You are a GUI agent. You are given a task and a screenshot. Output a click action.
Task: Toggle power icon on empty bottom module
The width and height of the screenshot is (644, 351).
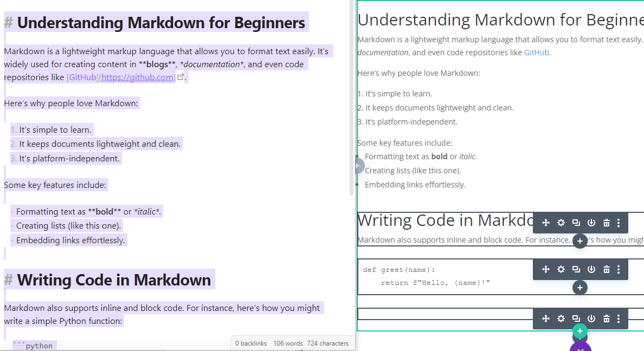click(591, 318)
